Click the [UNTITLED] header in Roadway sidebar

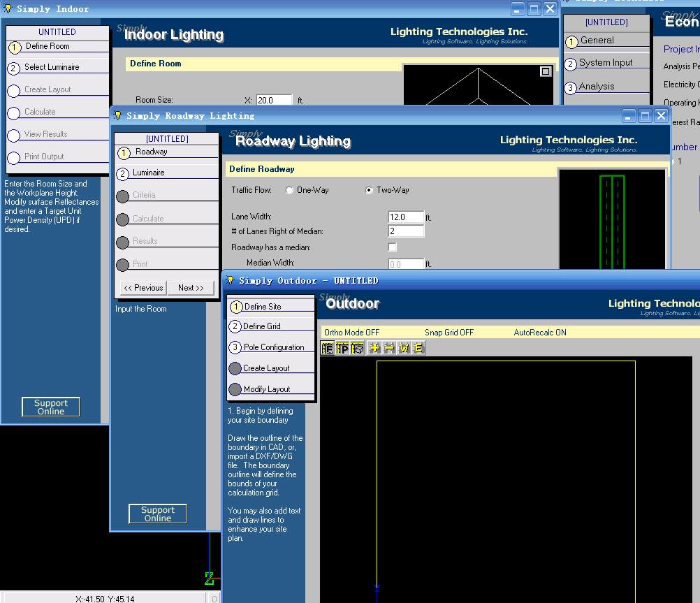[x=167, y=139]
